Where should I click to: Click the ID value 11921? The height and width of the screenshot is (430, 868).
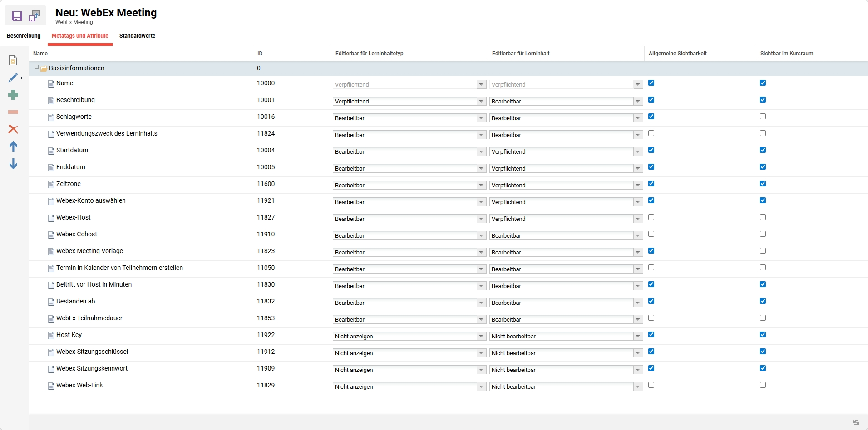coord(266,200)
